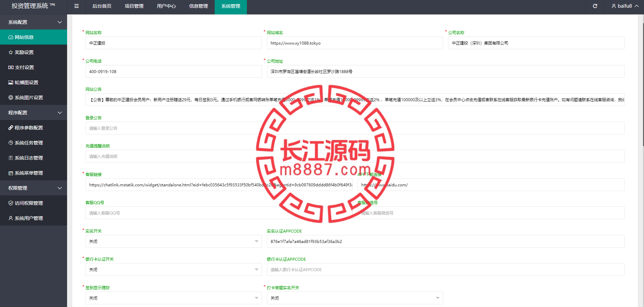The image size is (644, 307).
Task: Open 系统任务管理 in the sidebar
Action: pos(34,143)
